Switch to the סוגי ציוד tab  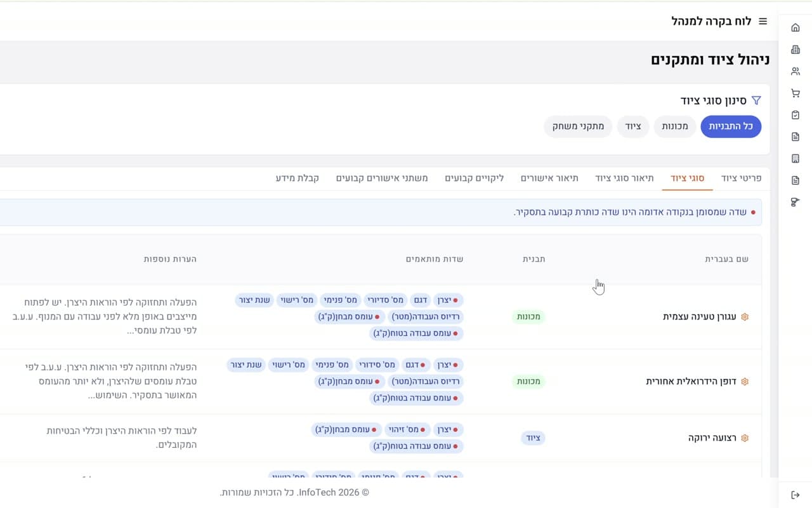(x=688, y=178)
